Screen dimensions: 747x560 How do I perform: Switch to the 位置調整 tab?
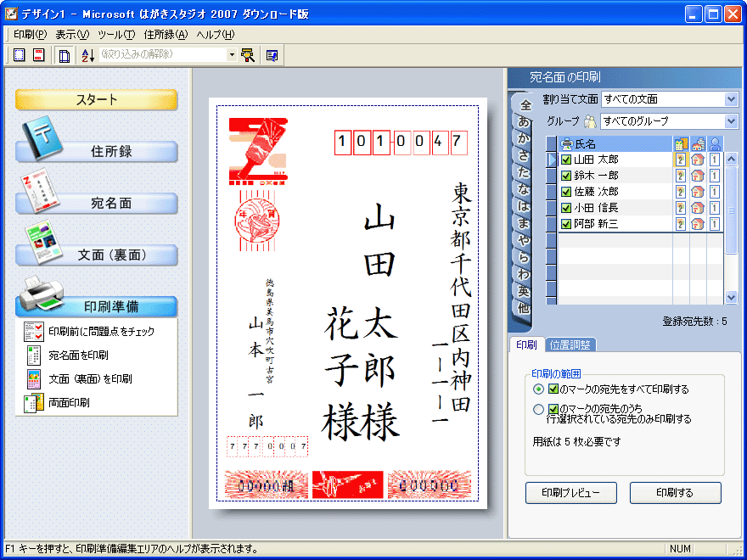pyautogui.click(x=570, y=345)
